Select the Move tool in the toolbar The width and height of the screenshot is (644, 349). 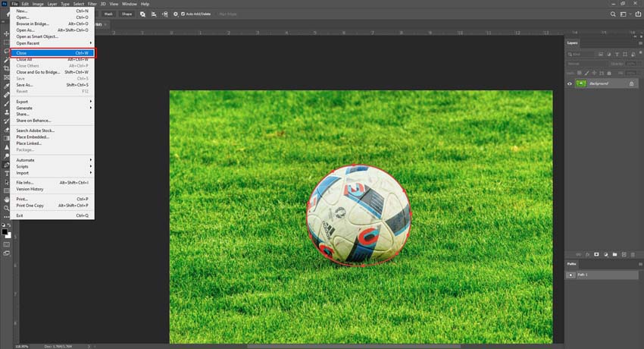coord(6,33)
